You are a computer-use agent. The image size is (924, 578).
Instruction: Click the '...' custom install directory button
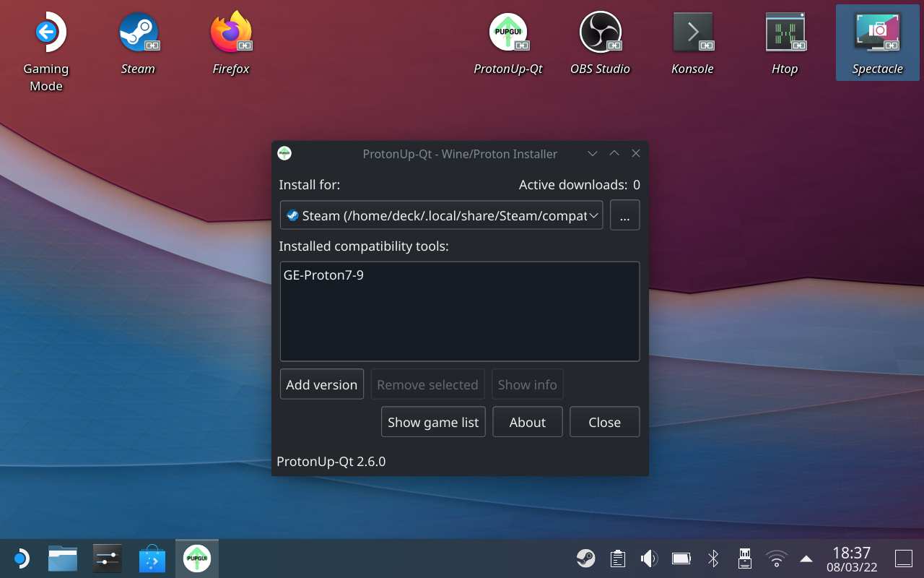click(625, 215)
